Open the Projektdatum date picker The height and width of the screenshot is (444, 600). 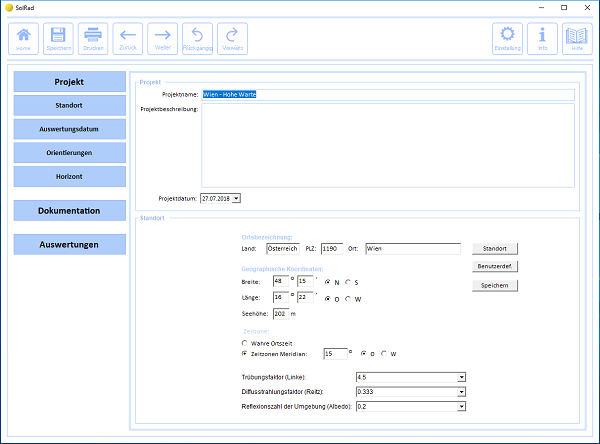coord(237,199)
